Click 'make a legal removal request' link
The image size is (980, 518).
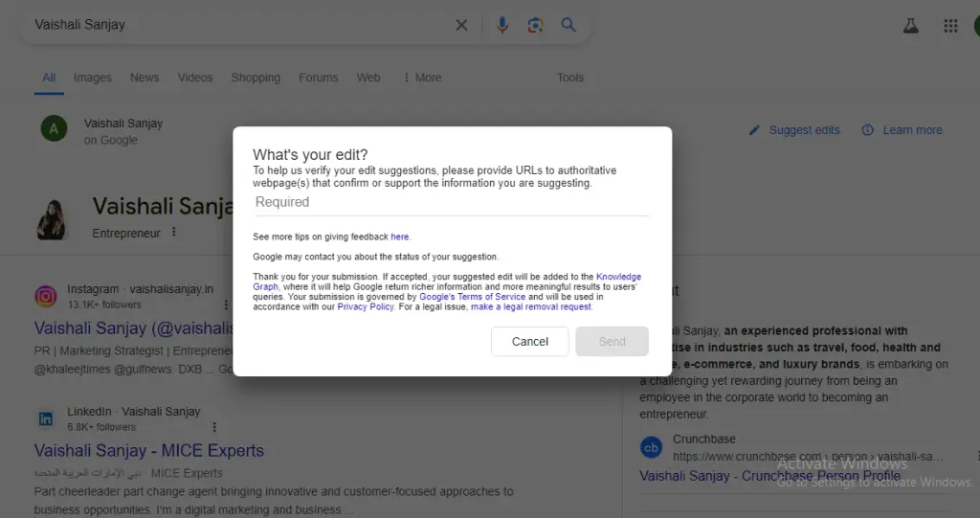click(x=530, y=307)
